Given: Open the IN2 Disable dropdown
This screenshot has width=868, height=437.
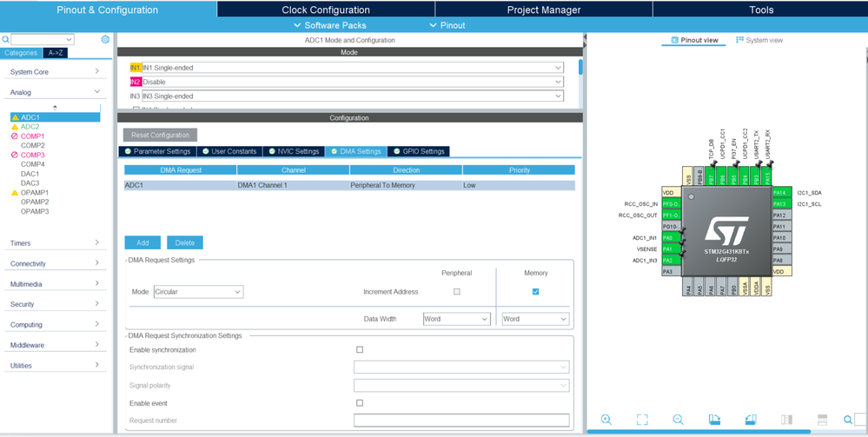Looking at the screenshot, I should (x=353, y=82).
